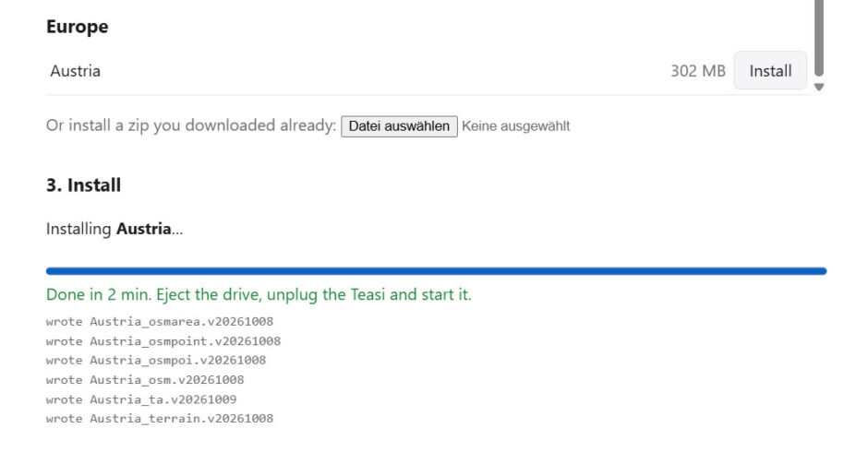This screenshot has height=452, width=868.
Task: Click log line 'wrote Austria_osmarea.v20261008'
Action: [160, 321]
